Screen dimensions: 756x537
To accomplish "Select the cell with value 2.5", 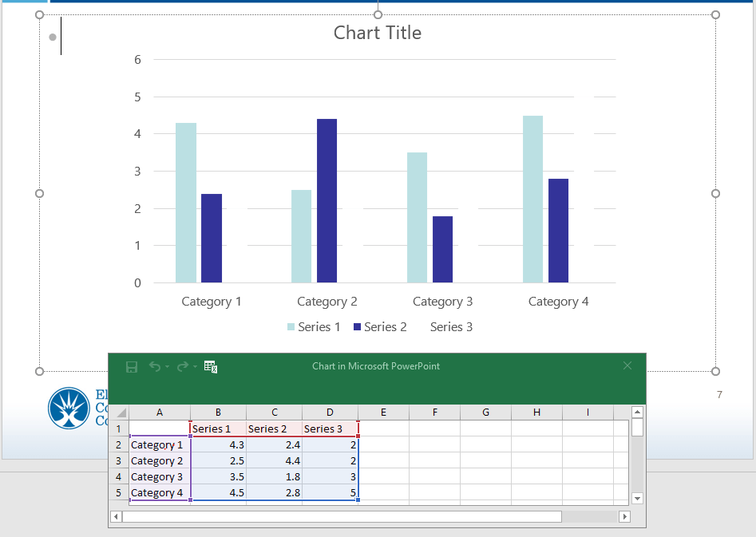I will [219, 460].
